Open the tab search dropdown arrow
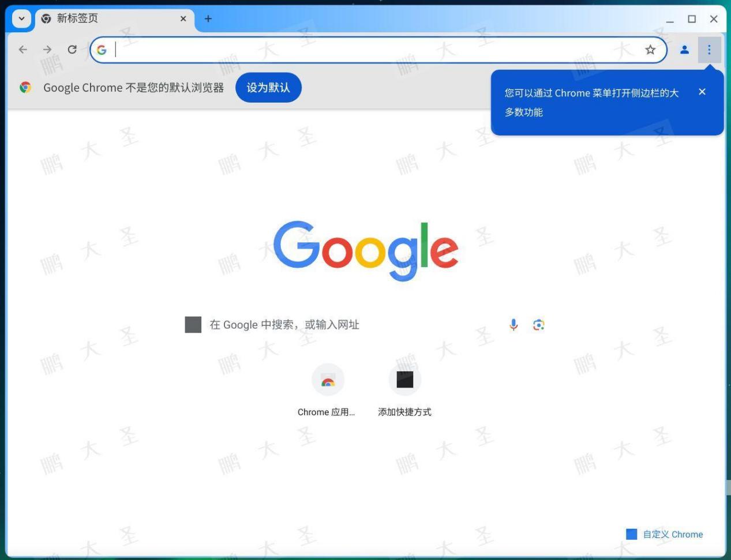 tap(21, 18)
